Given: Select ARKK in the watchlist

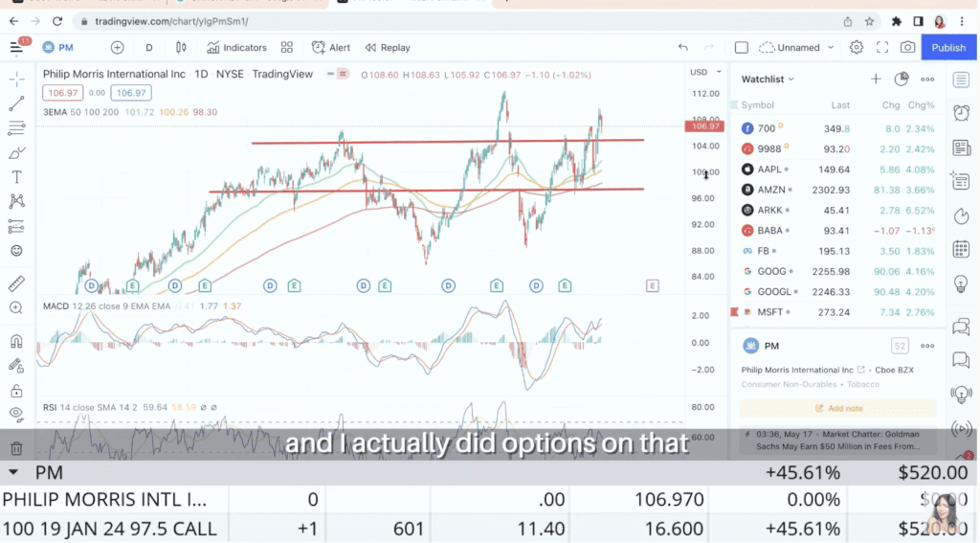Looking at the screenshot, I should click(837, 210).
